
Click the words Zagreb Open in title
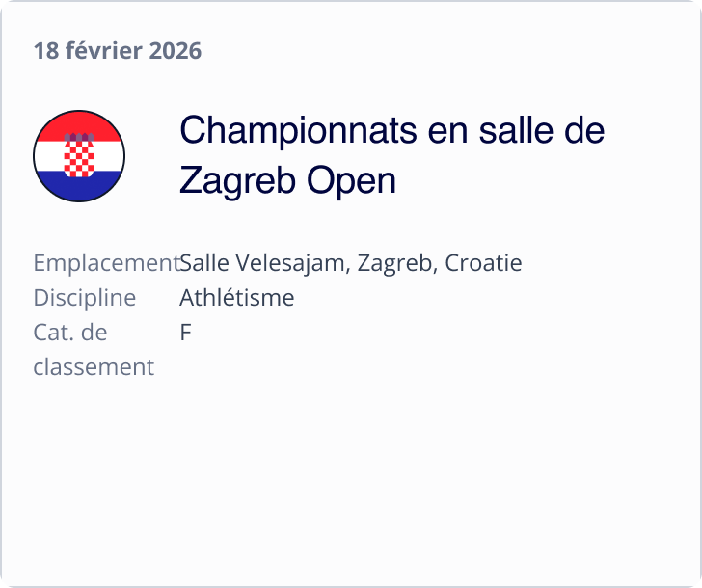pos(287,180)
